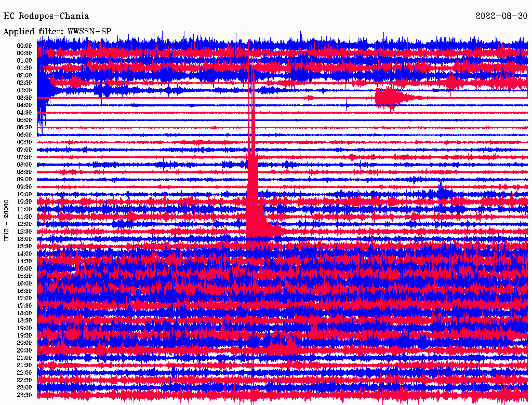
Task: Click the station title HC Rodopos-Chania
Action: point(46,16)
